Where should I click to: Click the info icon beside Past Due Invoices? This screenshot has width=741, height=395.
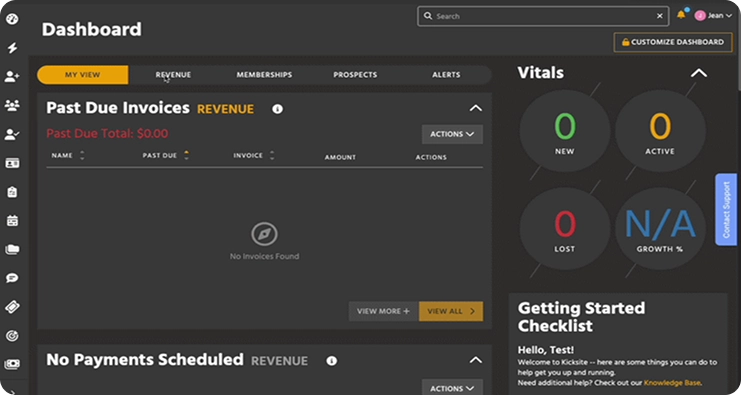coord(277,109)
